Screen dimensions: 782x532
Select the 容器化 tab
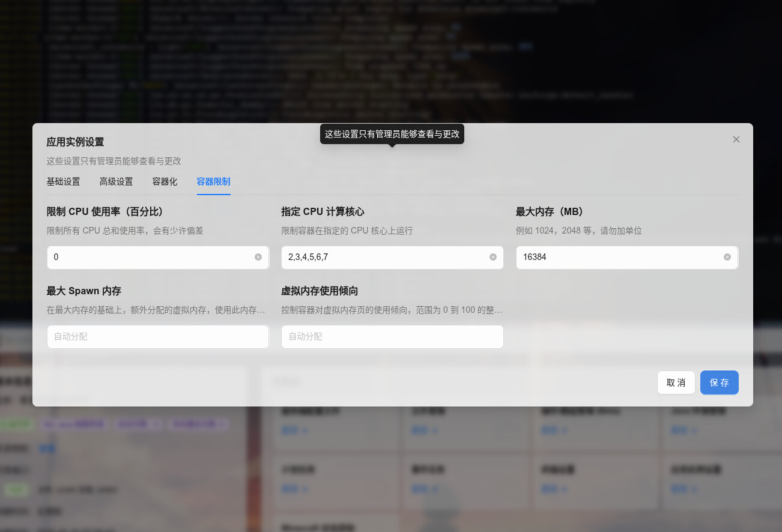click(165, 181)
